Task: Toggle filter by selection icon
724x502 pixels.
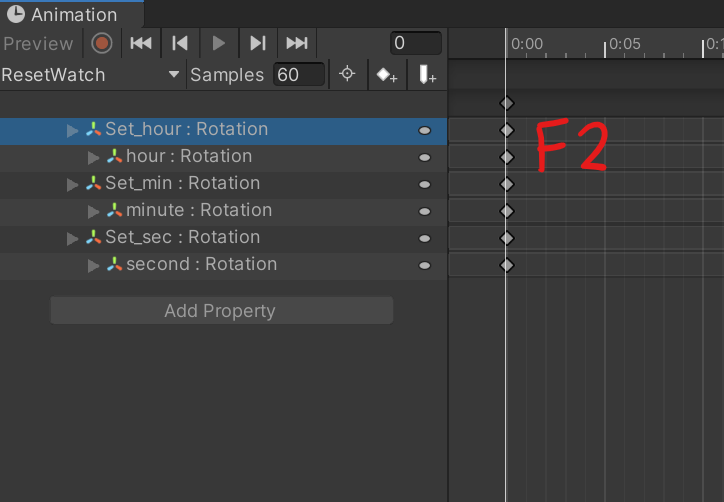Action: point(347,74)
